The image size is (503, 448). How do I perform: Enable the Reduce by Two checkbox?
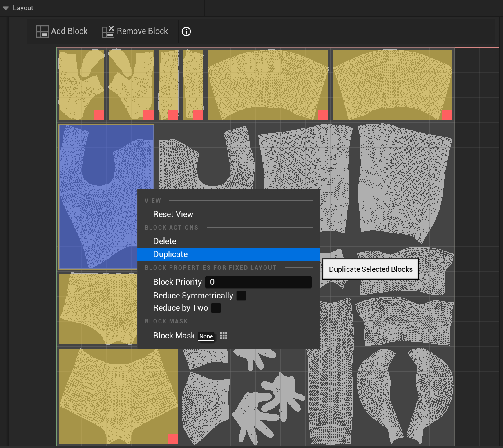click(x=216, y=308)
